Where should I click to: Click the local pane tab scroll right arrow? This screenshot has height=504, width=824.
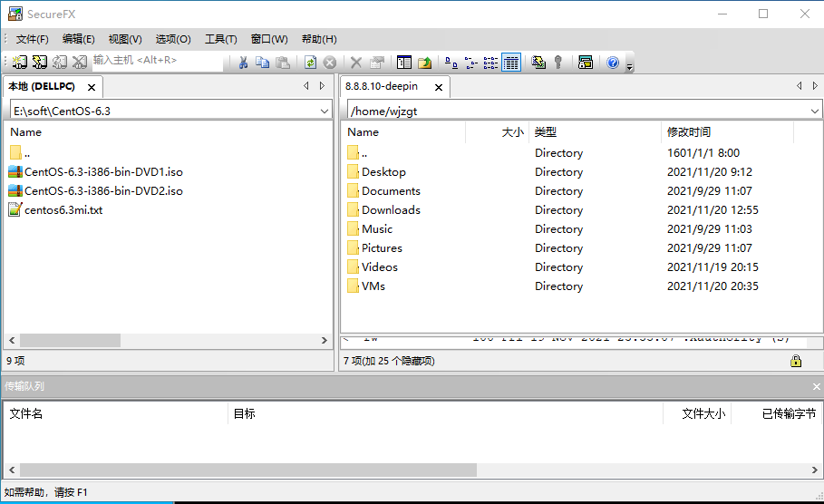[x=322, y=86]
